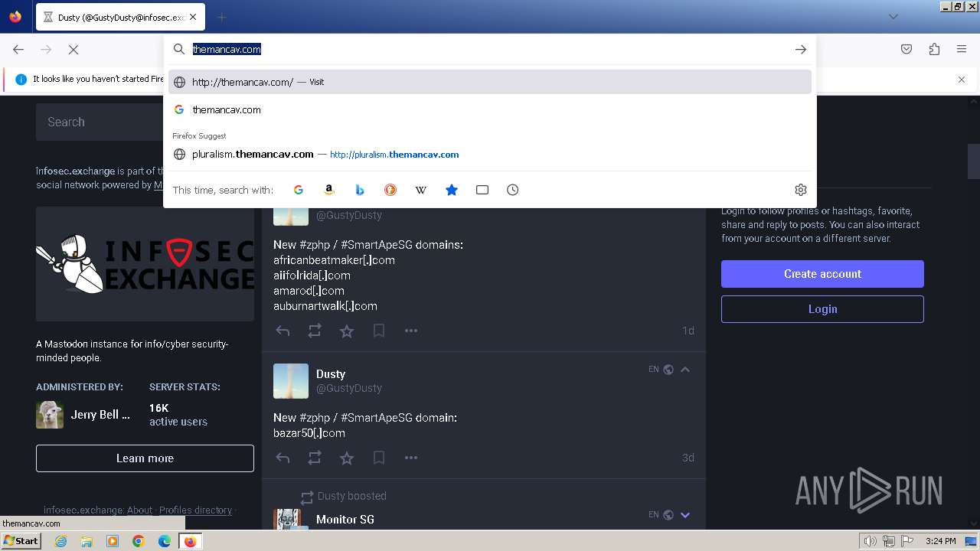980x551 pixels.
Task: Select the http://themancav.com/ Visit suggestion
Action: tap(490, 82)
